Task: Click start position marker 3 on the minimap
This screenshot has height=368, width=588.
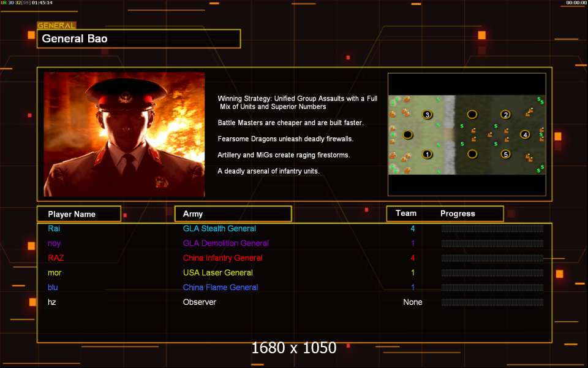Action: 427,115
